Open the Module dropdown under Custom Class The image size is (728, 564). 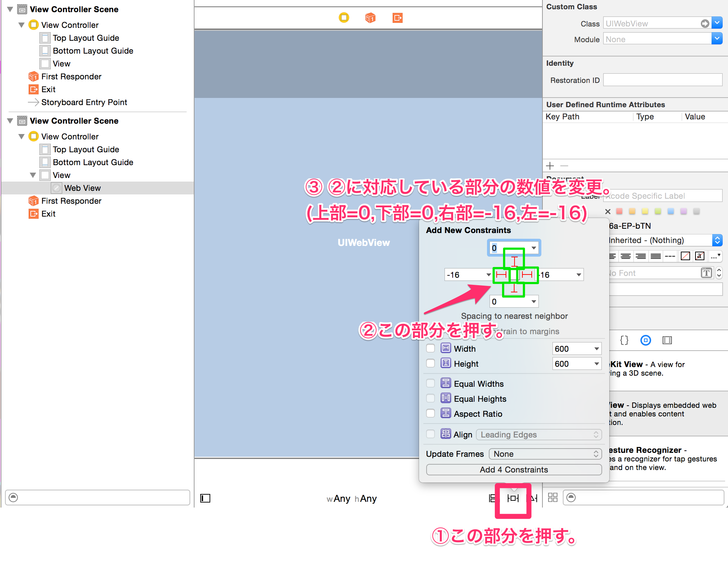point(717,38)
